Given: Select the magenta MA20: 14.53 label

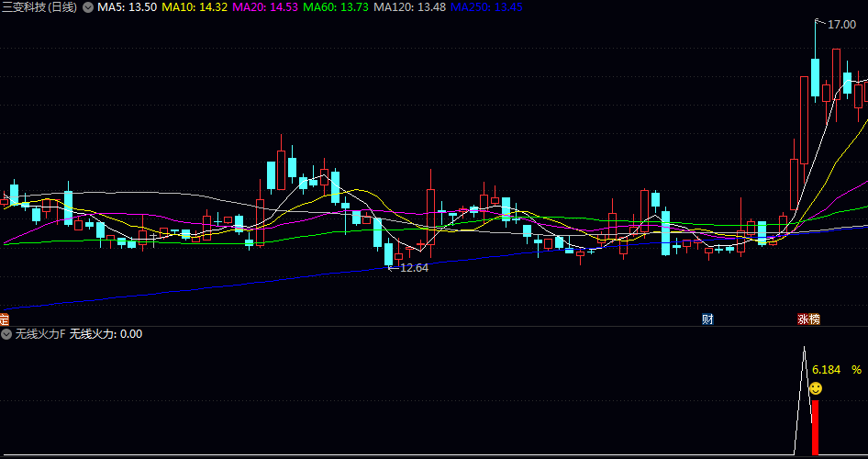Looking at the screenshot, I should tap(265, 7).
